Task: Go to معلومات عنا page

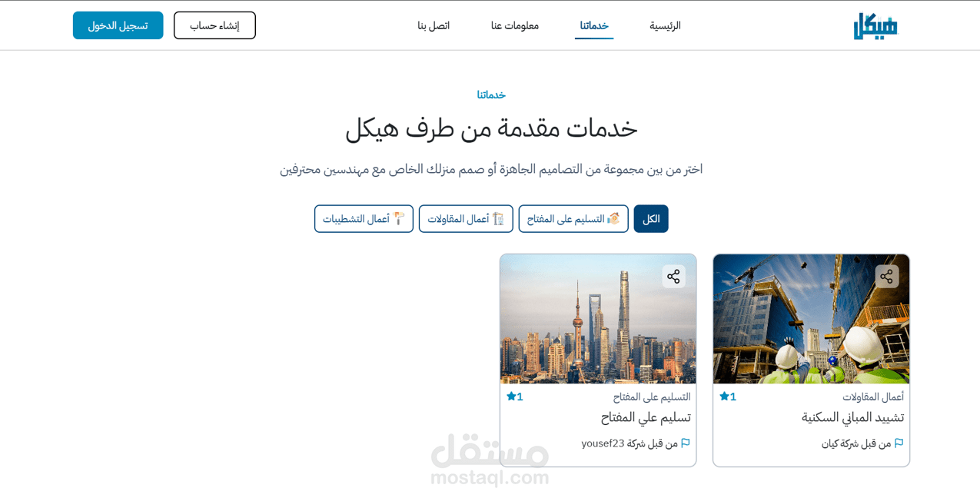Action: click(515, 25)
